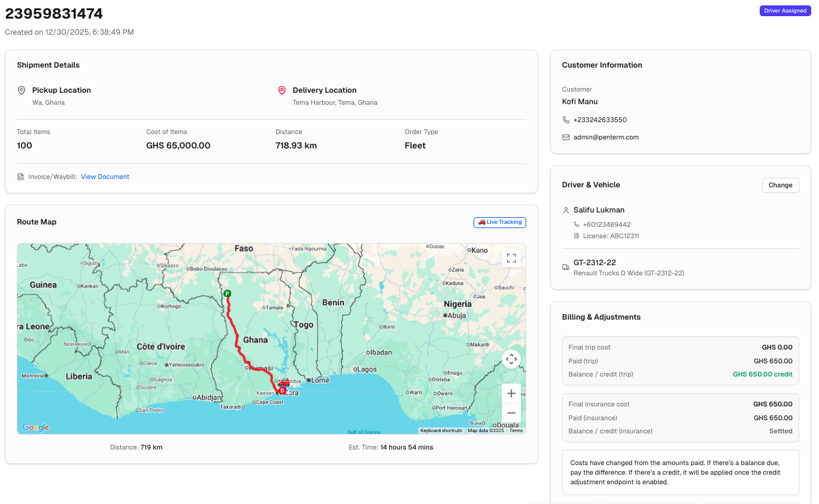Click the license card icon beside ABC12311
This screenshot has height=504, width=819.
click(575, 236)
